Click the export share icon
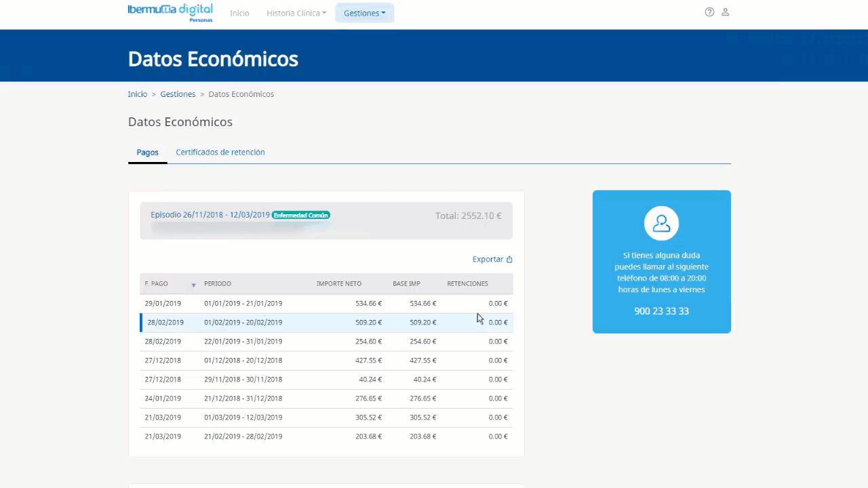868x488 pixels. [509, 260]
